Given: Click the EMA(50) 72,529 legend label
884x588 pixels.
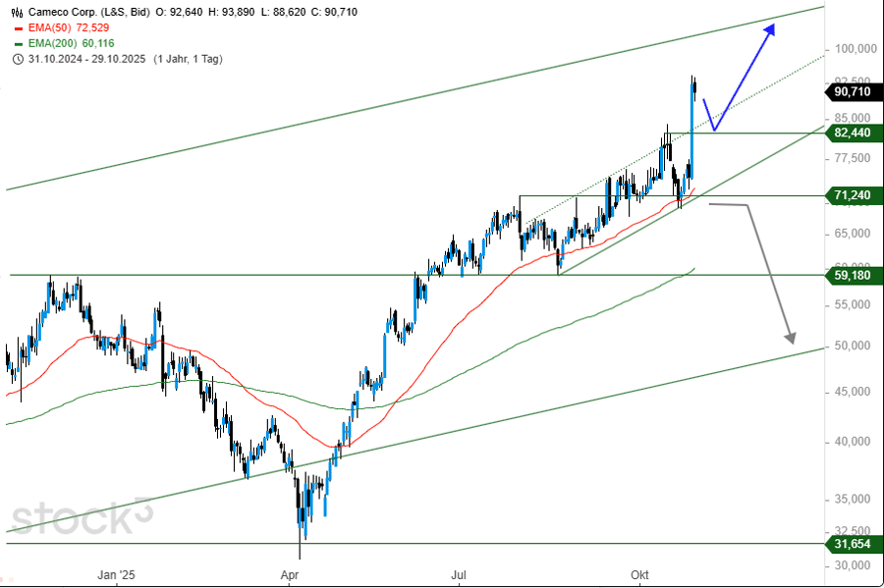Looking at the screenshot, I should click(x=67, y=29).
